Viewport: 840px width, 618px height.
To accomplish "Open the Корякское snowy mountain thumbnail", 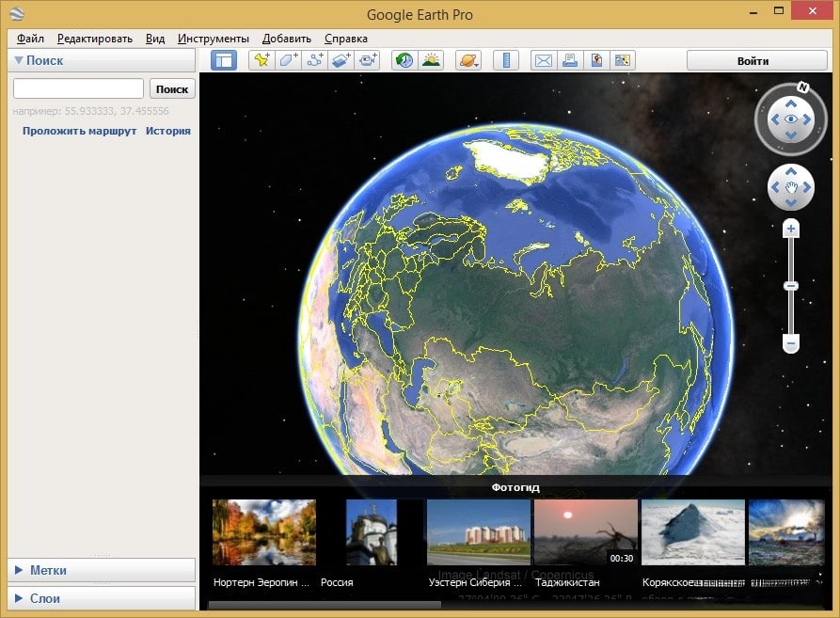I will [693, 532].
